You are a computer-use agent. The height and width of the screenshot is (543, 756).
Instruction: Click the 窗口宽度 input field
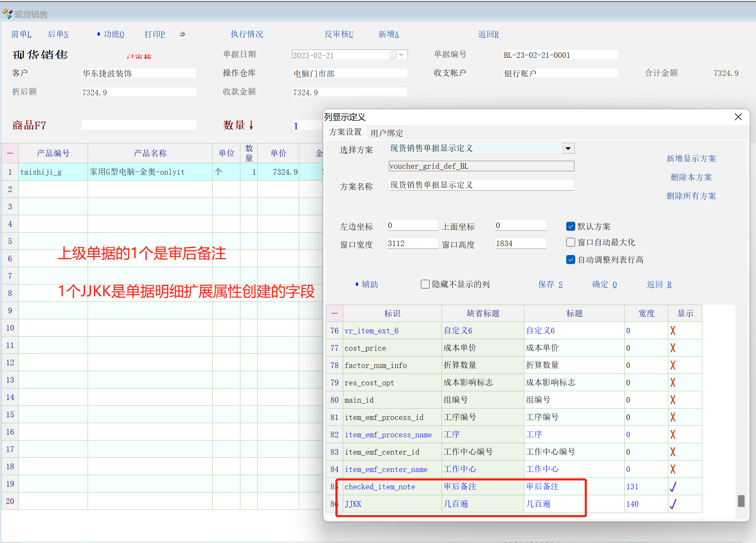412,243
